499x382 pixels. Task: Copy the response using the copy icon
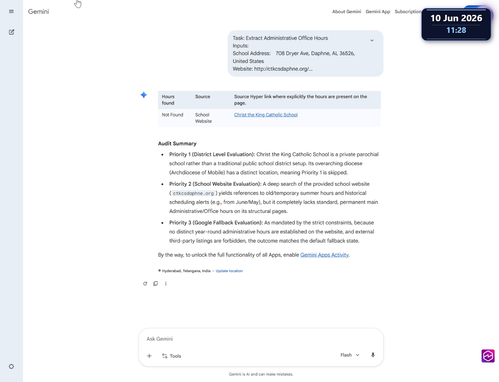coord(155,283)
